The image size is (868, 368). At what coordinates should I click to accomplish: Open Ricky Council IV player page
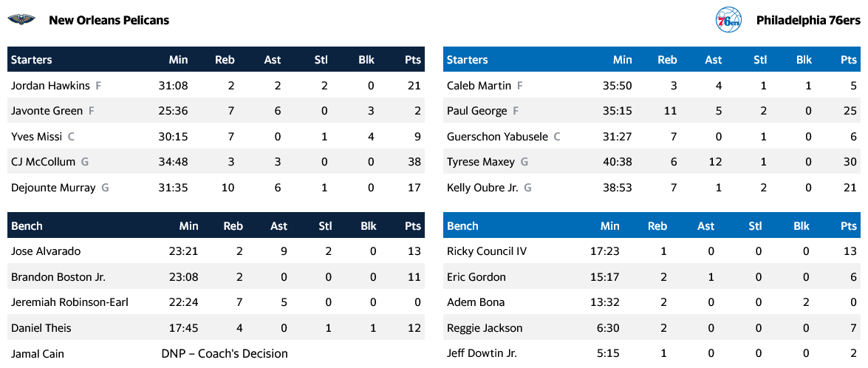487,251
